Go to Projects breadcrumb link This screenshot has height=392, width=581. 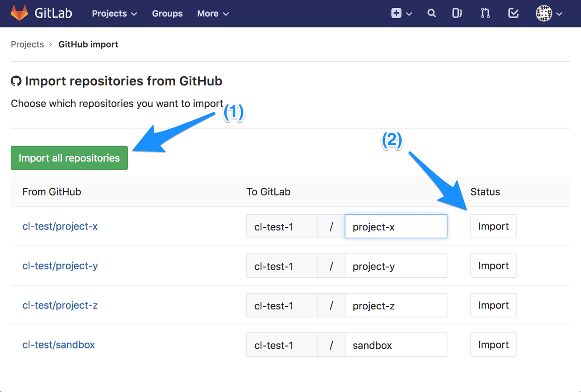click(x=27, y=44)
